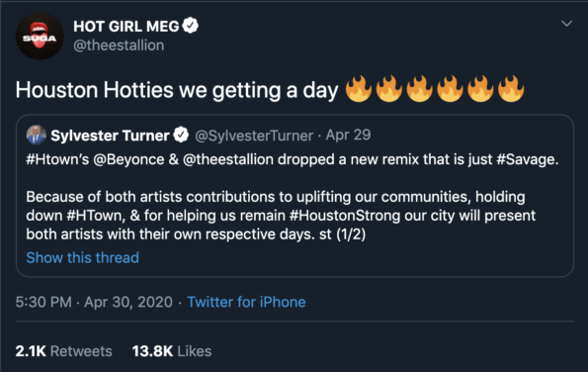
Task: Open the #Htown's hashtag
Action: click(x=57, y=159)
